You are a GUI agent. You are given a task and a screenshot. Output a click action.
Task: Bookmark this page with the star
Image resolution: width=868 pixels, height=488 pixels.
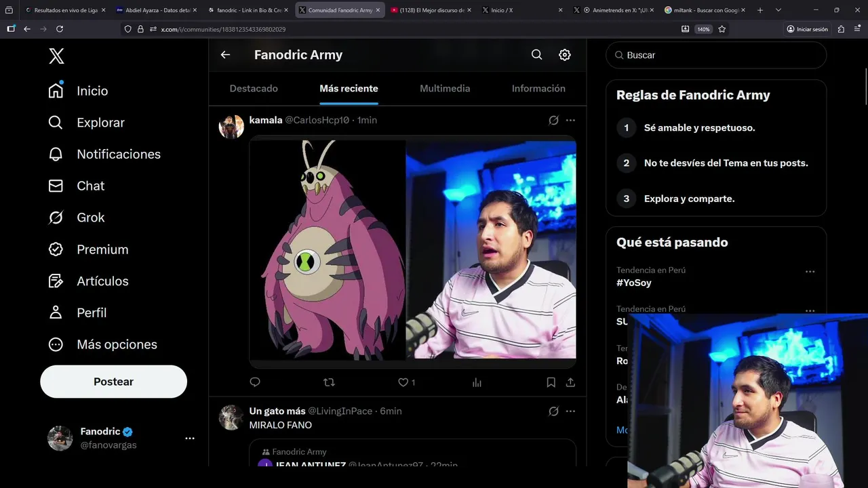point(722,29)
